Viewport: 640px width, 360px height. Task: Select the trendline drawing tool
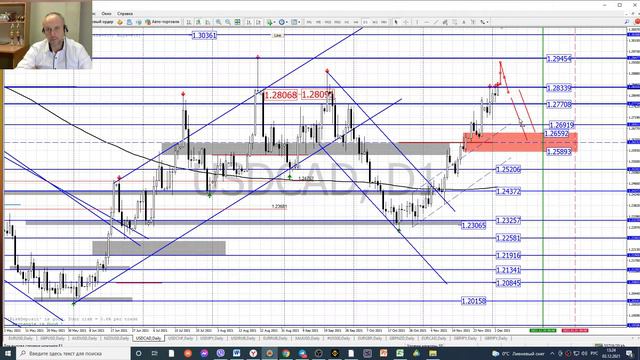436,22
